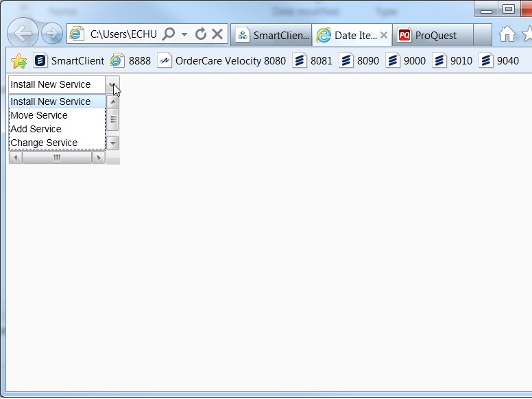This screenshot has width=532, height=399.
Task: Click the Refresh icon in address bar
Action: tap(201, 34)
